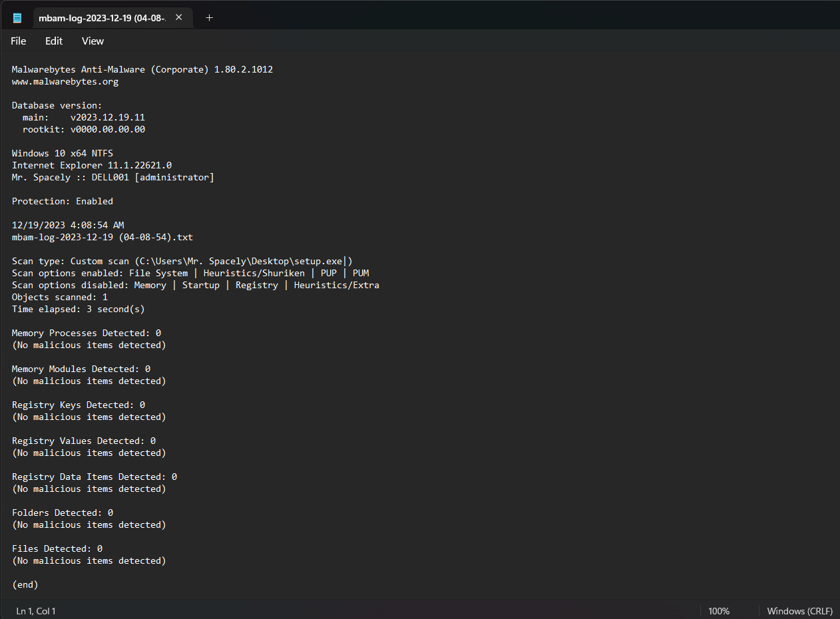Click the Memory Processes Detected: 0 line
840x619 pixels.
click(87, 333)
